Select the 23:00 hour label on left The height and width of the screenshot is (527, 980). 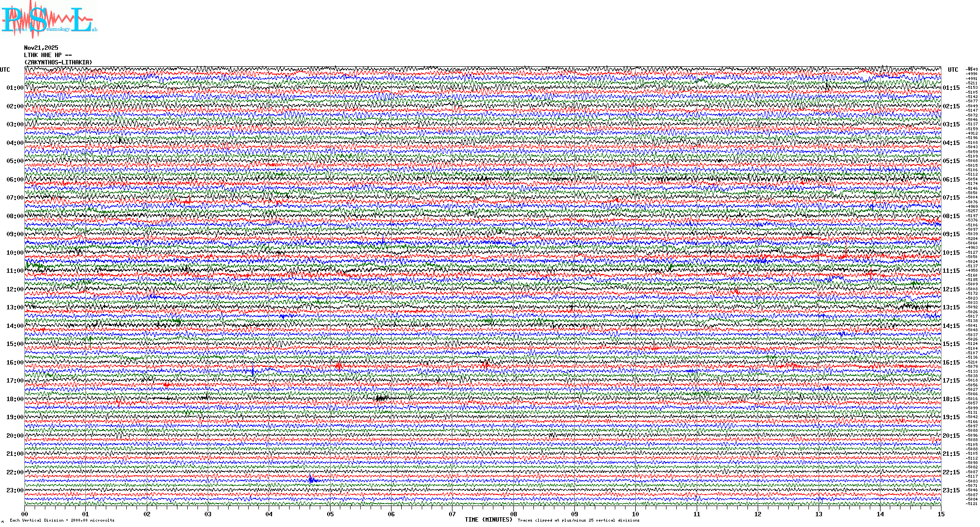pyautogui.click(x=15, y=490)
